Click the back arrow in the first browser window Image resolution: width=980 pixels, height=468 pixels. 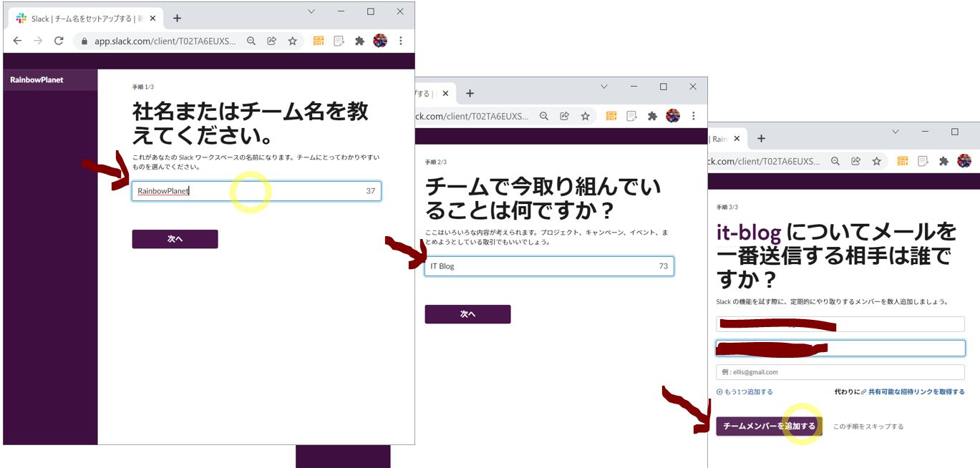pos(18,42)
